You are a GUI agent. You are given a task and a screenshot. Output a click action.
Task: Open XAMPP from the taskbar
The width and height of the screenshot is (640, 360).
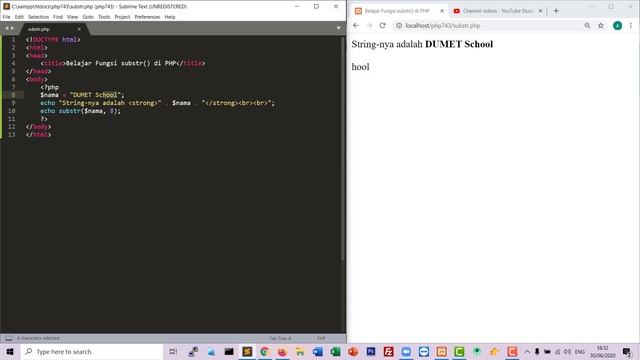point(441,352)
